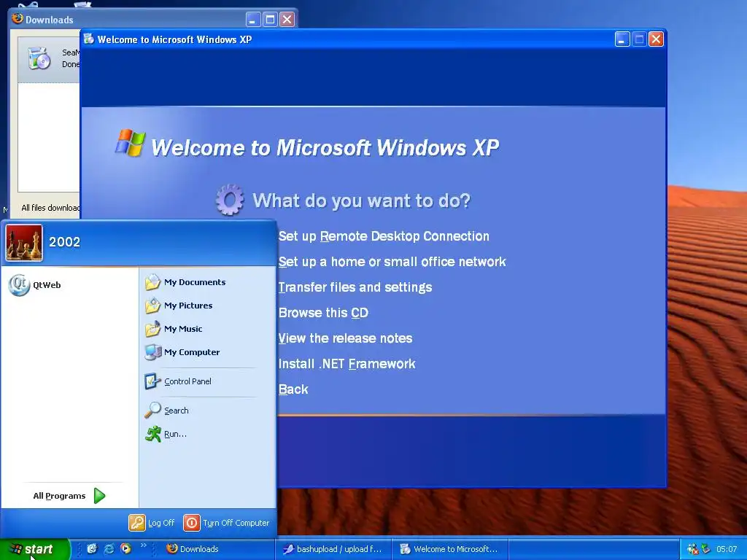747x560 pixels.
Task: Click the Log Off key icon
Action: click(136, 522)
